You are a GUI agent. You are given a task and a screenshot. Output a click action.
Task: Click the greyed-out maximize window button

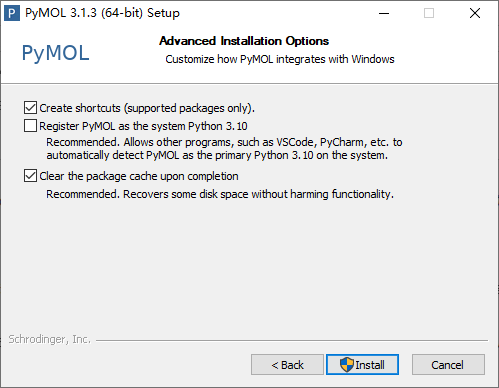point(429,13)
